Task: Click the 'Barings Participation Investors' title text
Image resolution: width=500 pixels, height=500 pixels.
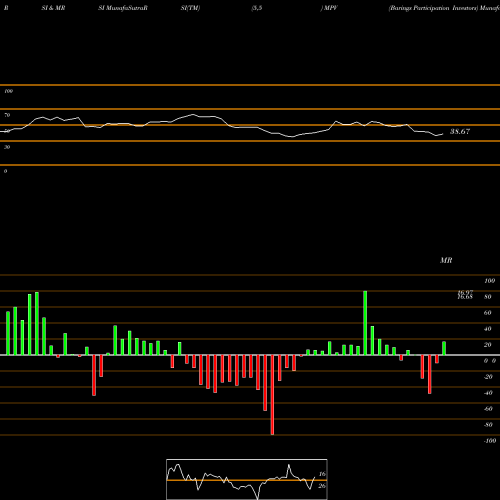Action: [x=434, y=8]
